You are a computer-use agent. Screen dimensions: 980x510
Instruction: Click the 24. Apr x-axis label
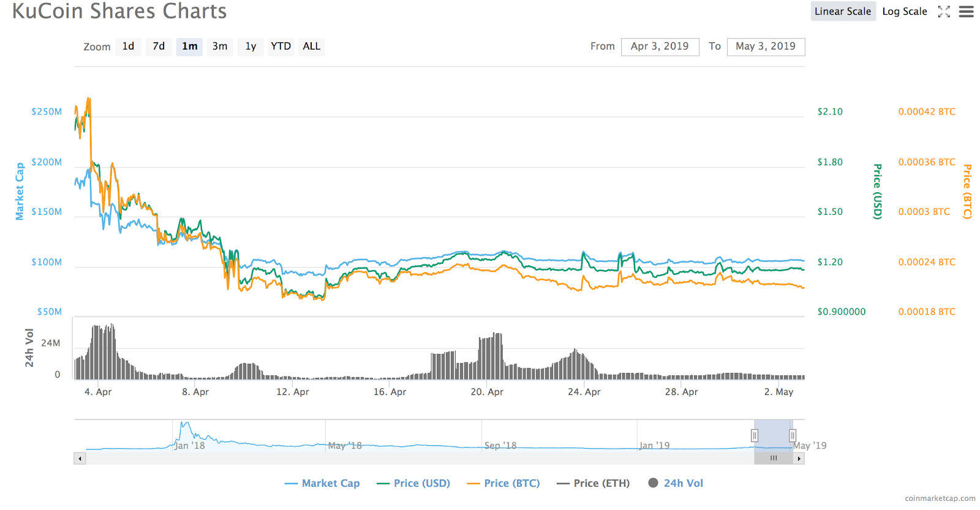584,392
